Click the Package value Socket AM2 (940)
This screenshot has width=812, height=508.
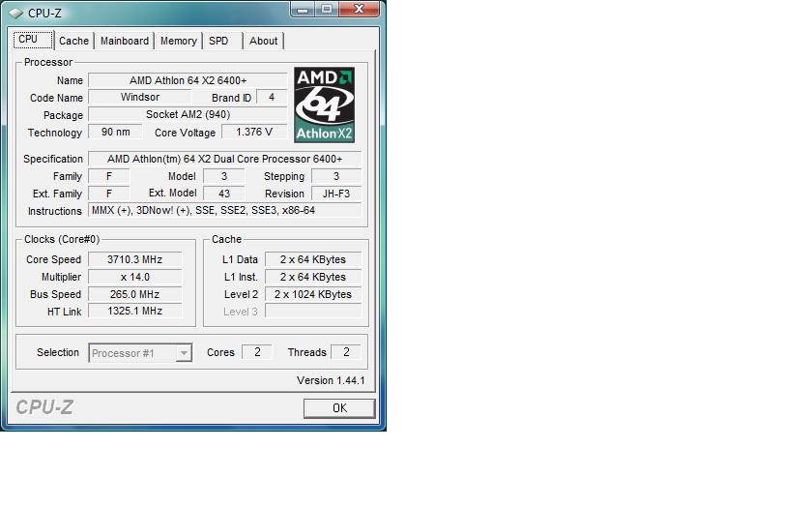click(x=188, y=114)
